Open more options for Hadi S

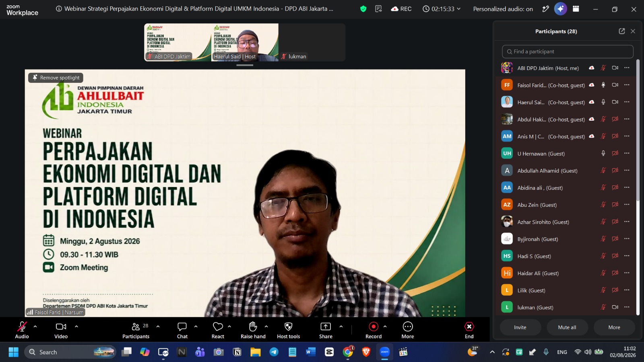627,256
